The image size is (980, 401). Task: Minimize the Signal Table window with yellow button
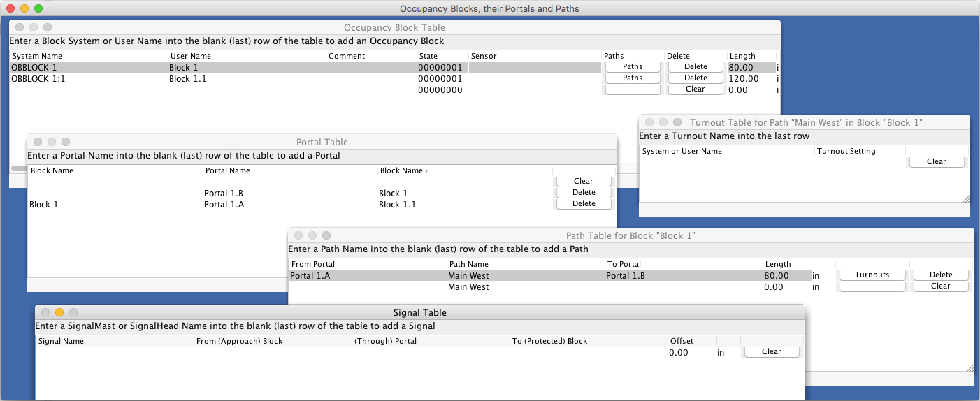pyautogui.click(x=59, y=312)
